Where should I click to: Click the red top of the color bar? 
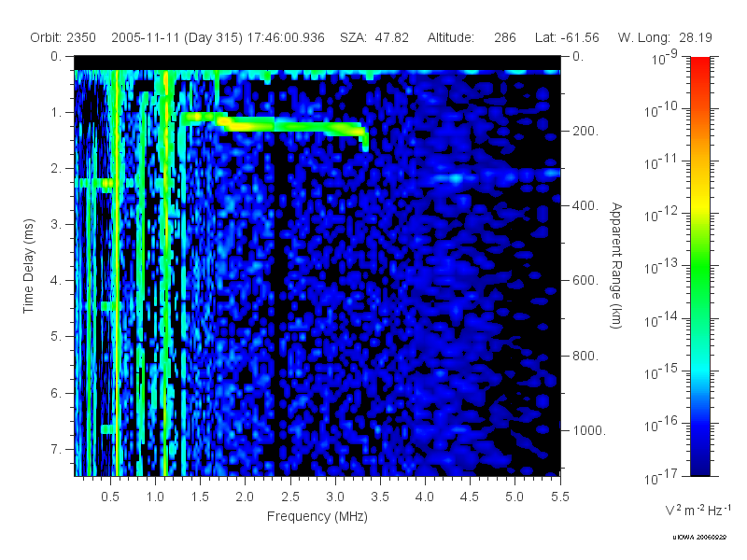699,64
